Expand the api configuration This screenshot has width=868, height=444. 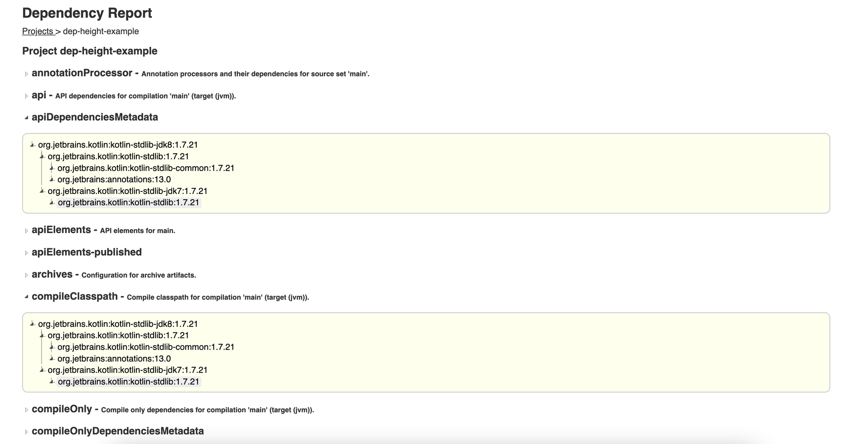26,95
